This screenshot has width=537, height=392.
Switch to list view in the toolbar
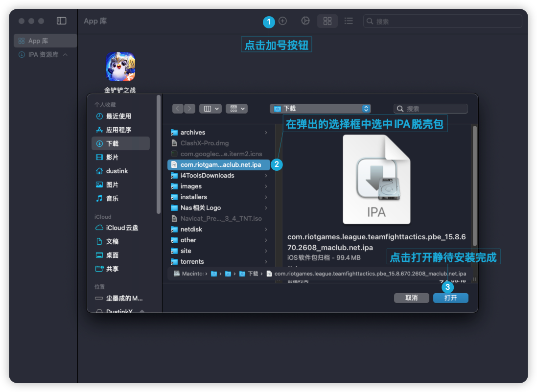click(349, 21)
